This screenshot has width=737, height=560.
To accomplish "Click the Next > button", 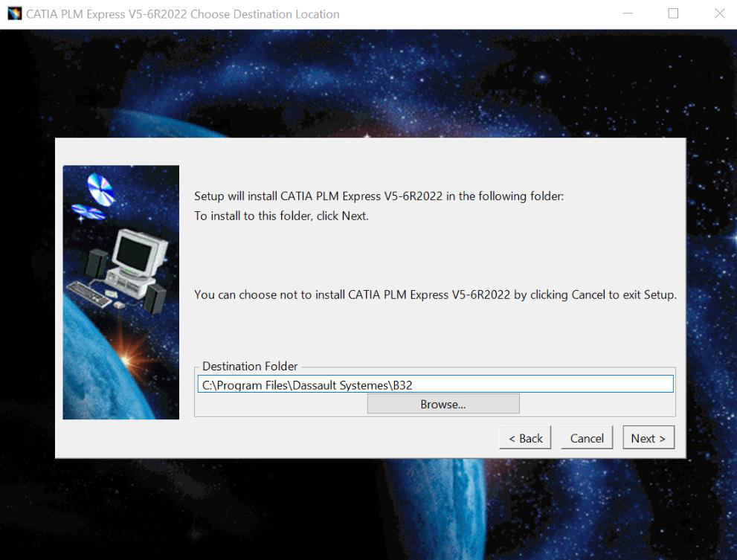I will point(649,438).
